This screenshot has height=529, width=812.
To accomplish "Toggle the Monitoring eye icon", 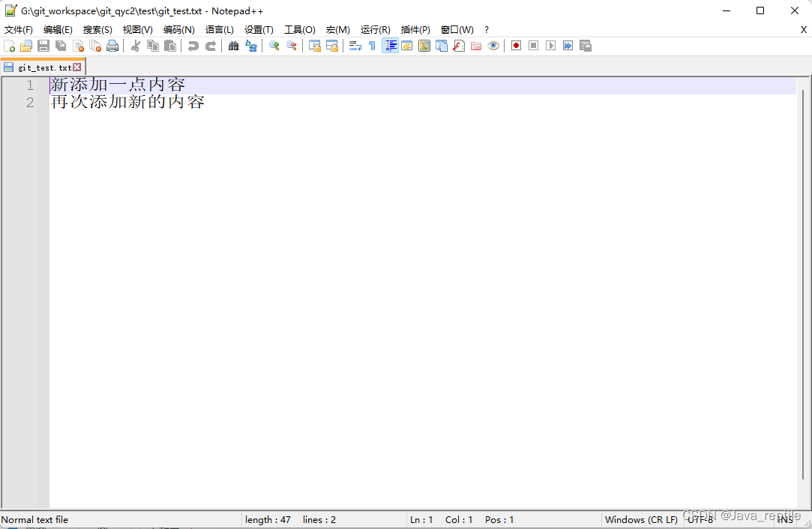I will pos(493,46).
